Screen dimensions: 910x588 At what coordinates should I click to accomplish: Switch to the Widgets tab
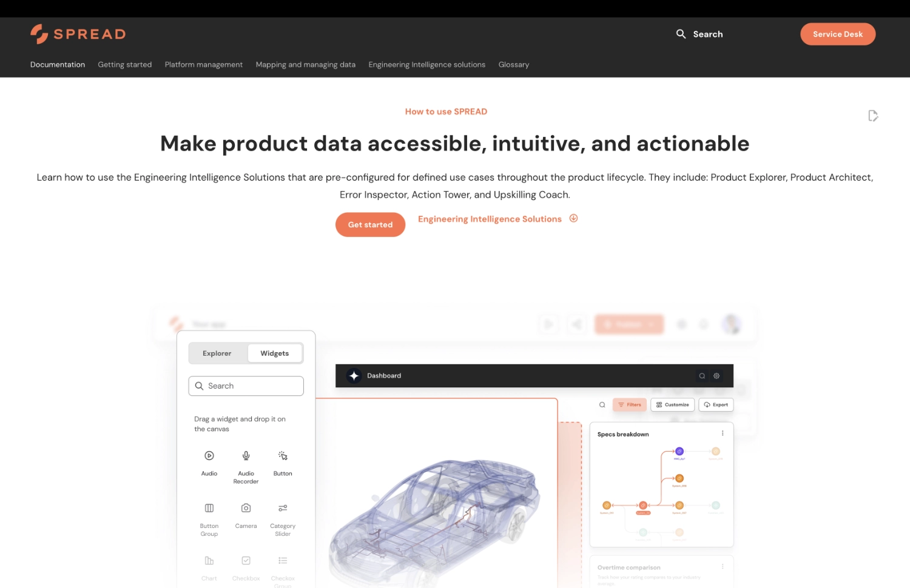(274, 353)
